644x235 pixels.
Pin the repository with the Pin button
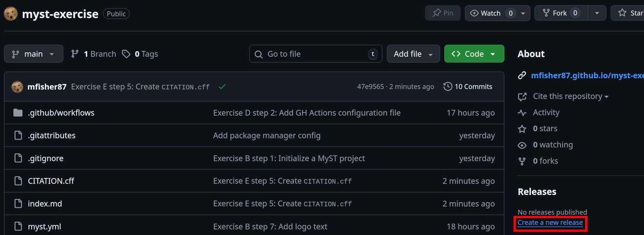(x=443, y=13)
